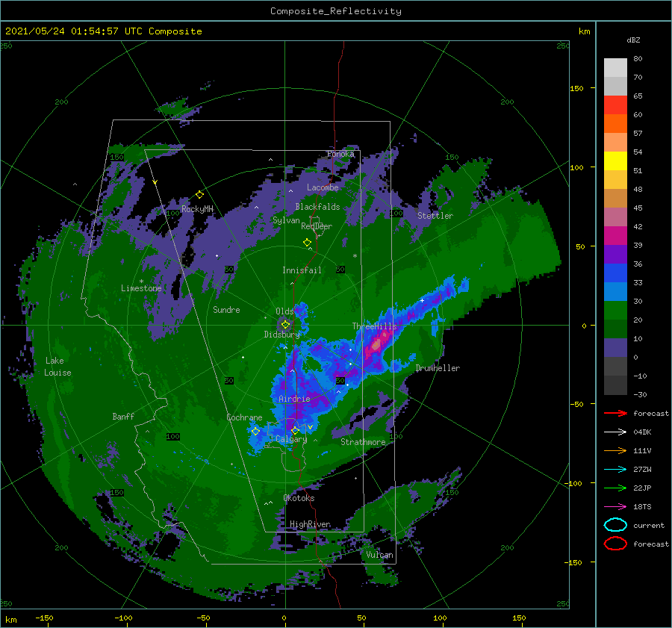672x628 pixels.
Task: Pick the orange 57-60 dBZ legend swatch
Action: point(615,124)
